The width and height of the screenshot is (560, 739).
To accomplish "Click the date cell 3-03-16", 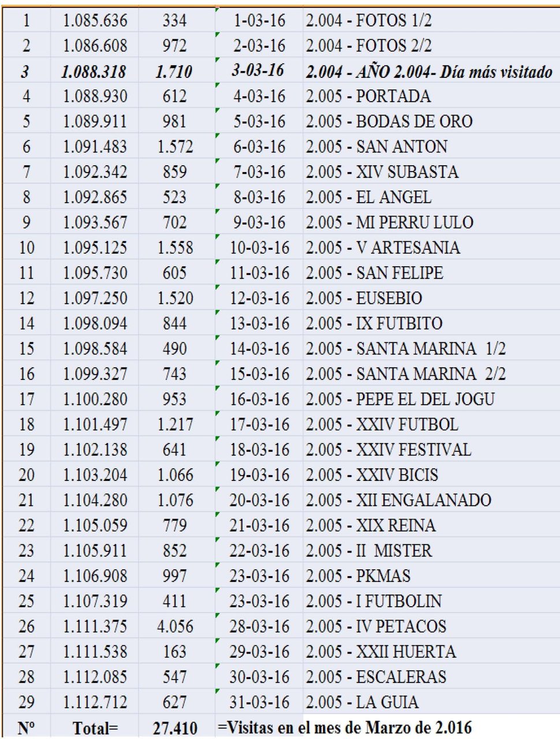I will (259, 71).
